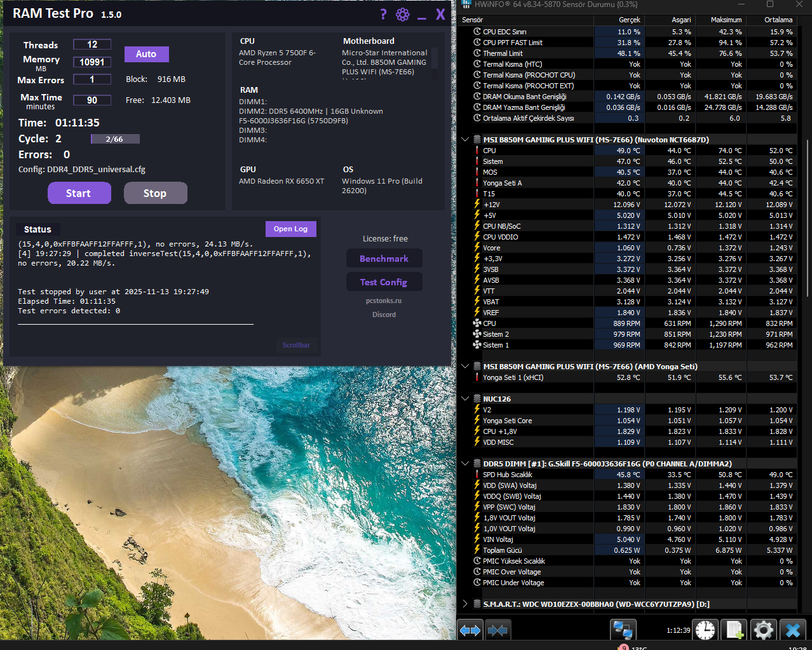Collapse DDR5 DIMM G.Skill sensor group

(465, 464)
